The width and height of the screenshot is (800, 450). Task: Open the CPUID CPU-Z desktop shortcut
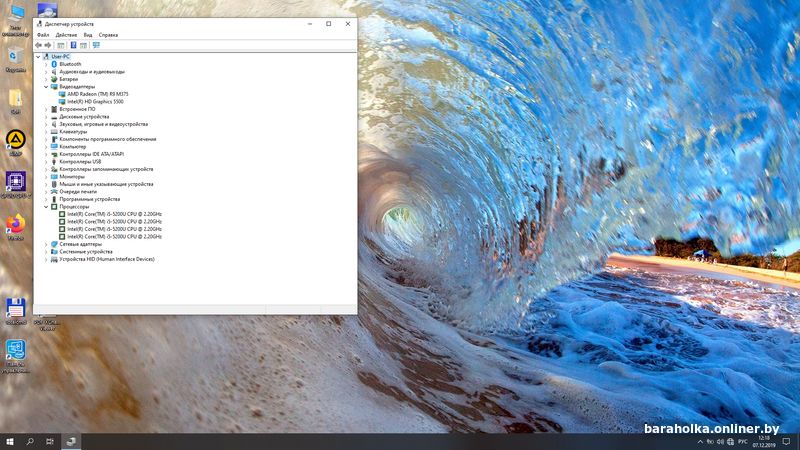coord(15,185)
